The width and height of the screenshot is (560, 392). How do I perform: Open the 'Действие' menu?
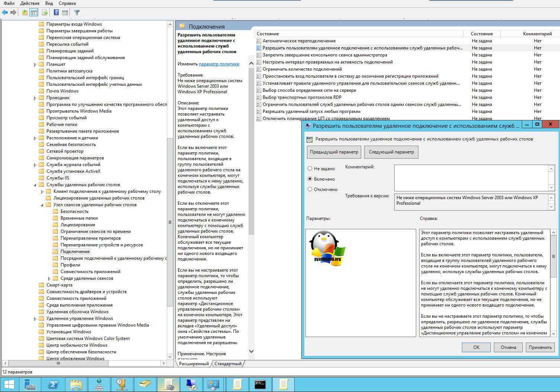(30, 3)
